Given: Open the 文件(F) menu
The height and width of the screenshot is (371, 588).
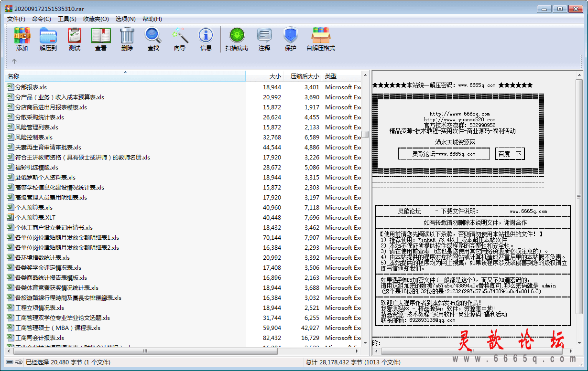Looking at the screenshot, I should tap(16, 19).
